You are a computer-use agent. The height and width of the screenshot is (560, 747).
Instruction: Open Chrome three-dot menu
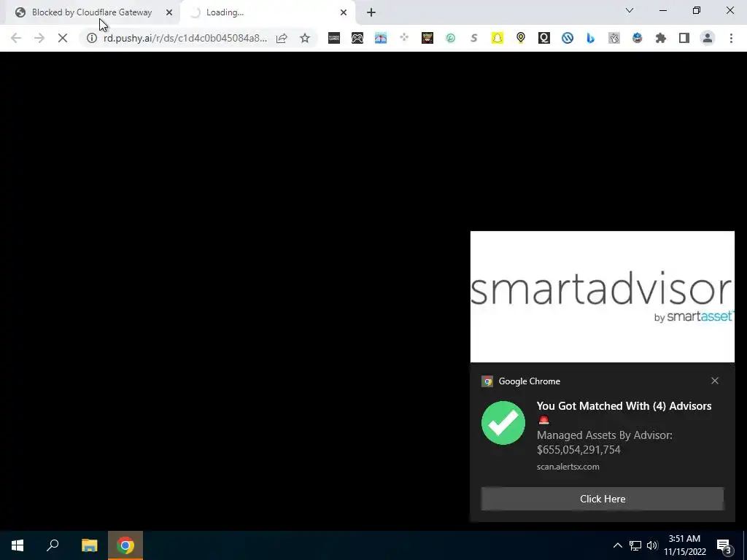pyautogui.click(x=731, y=38)
